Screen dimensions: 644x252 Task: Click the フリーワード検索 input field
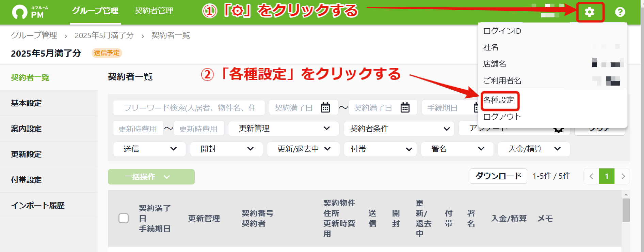coord(189,108)
